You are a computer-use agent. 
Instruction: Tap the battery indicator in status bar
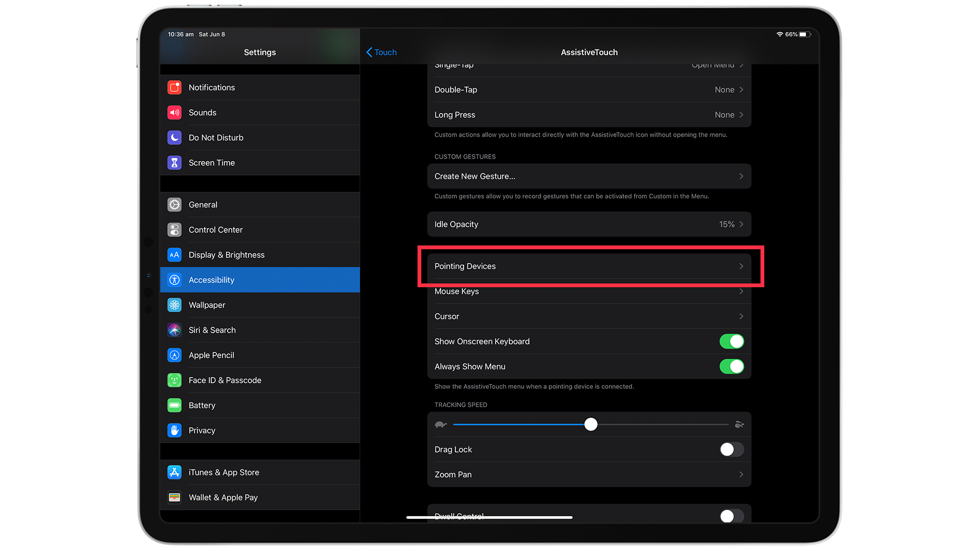click(x=805, y=34)
